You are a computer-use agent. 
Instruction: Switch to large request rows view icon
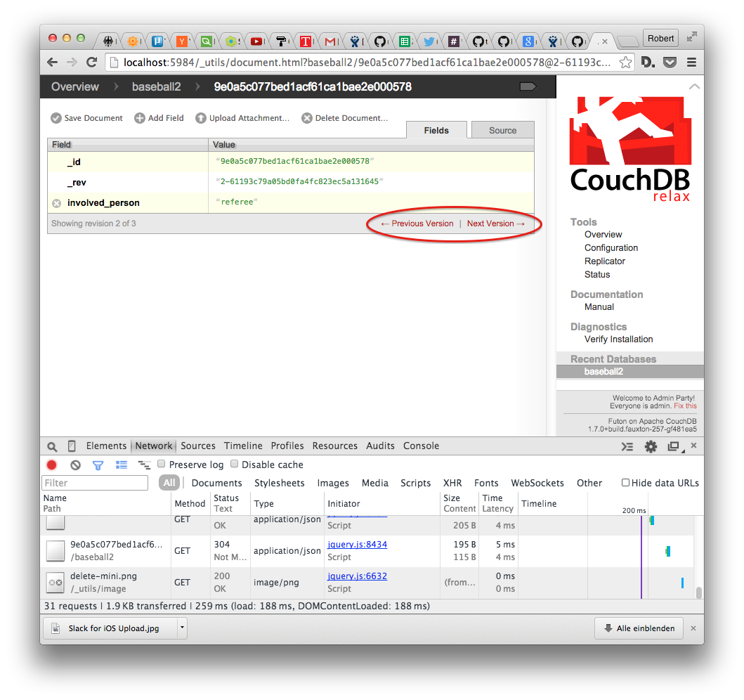tap(122, 465)
